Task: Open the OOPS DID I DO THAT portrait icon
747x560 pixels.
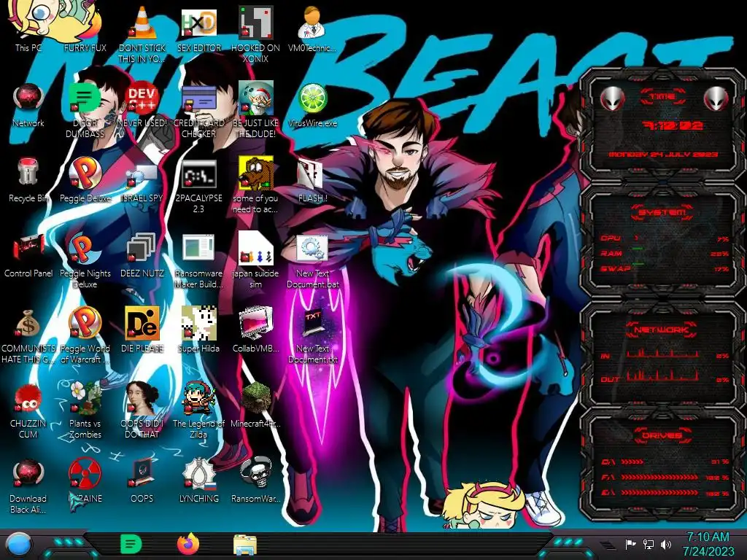Action: point(142,411)
